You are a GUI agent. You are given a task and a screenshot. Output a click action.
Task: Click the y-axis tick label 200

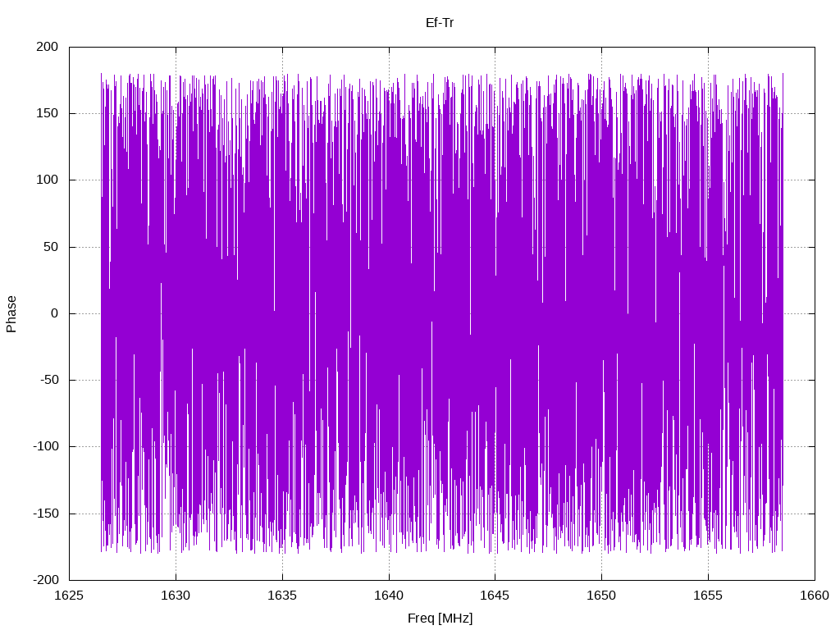tap(47, 47)
